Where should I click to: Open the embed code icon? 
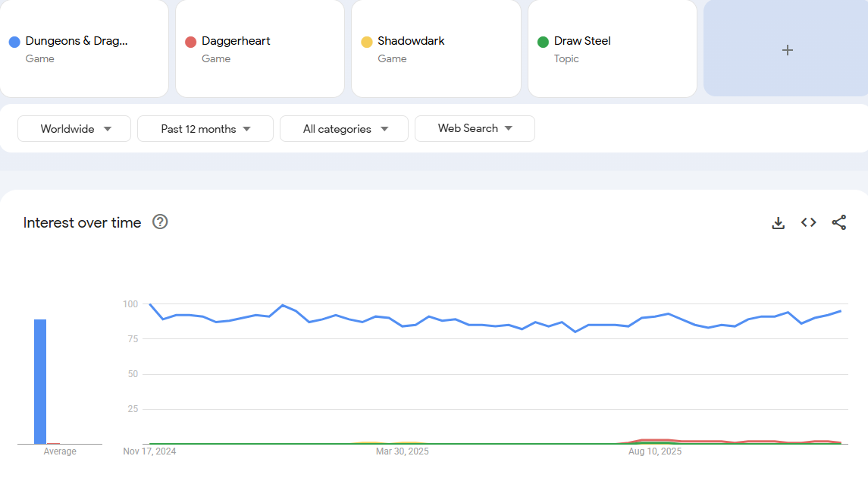(808, 222)
